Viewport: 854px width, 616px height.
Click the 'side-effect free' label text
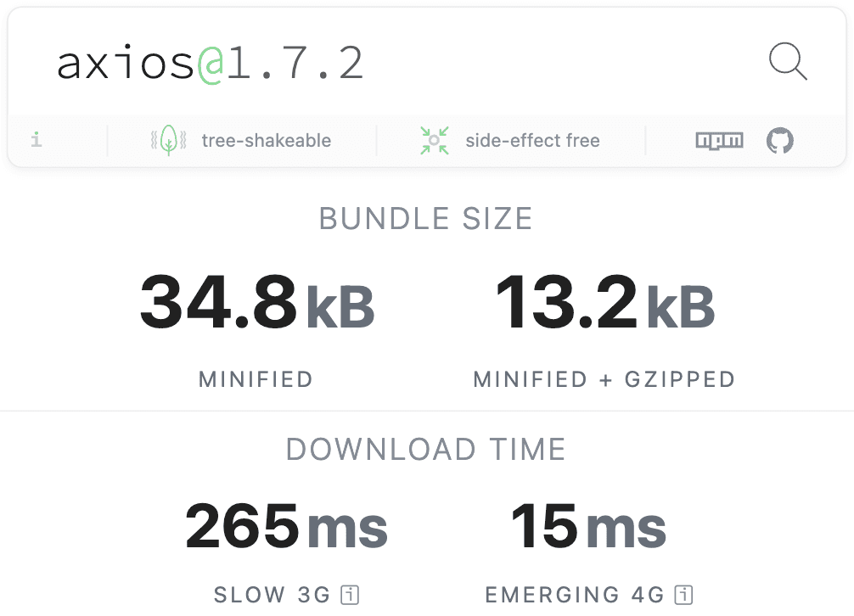pos(532,141)
